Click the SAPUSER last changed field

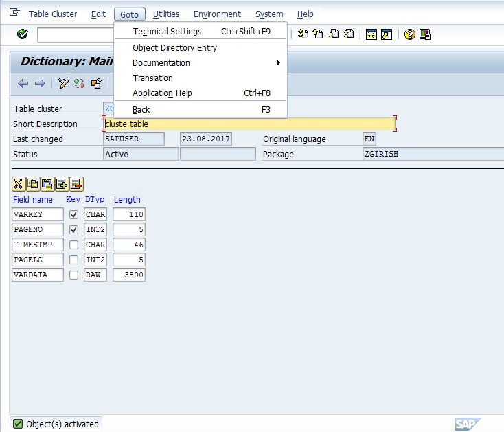[x=134, y=139]
